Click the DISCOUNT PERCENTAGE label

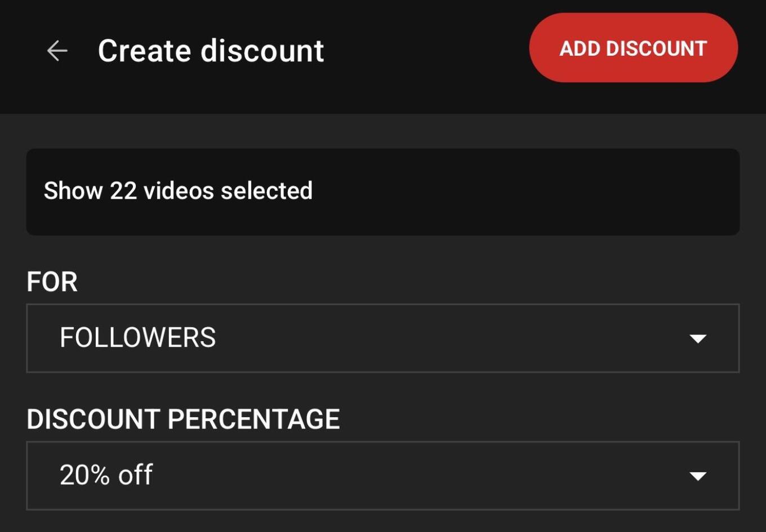click(183, 419)
